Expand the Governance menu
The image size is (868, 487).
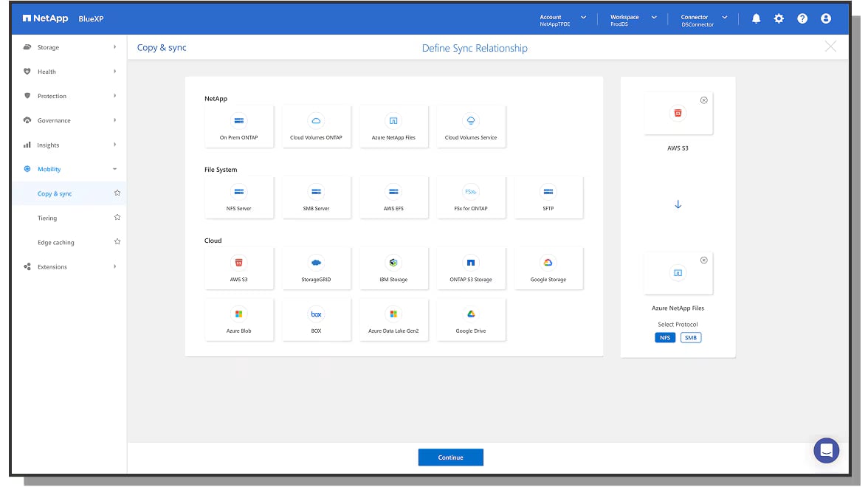tap(69, 120)
